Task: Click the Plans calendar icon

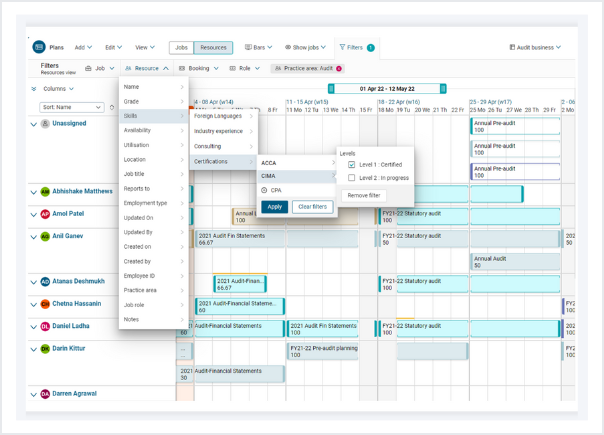Action: [x=39, y=47]
